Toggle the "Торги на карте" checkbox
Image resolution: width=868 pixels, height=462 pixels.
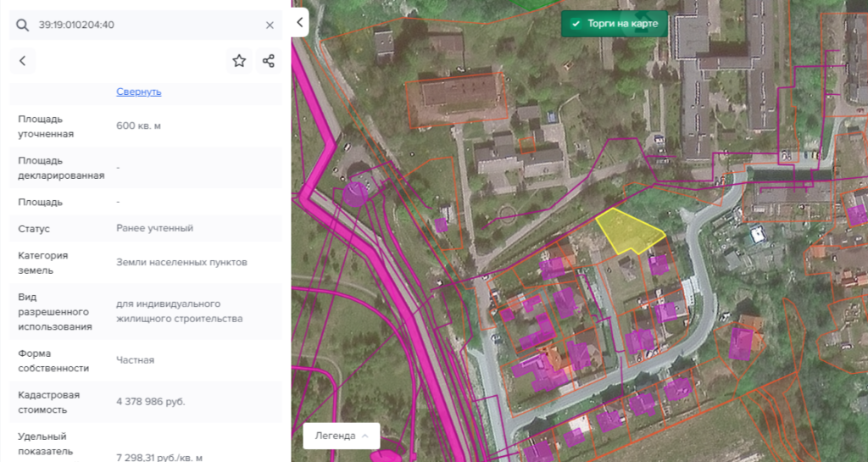point(576,24)
